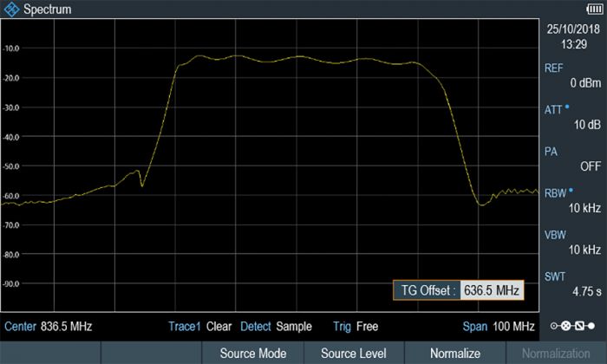Viewport: 607px width, 364px height.
Task: Open the Source Mode softkey menu
Action: pos(253,354)
